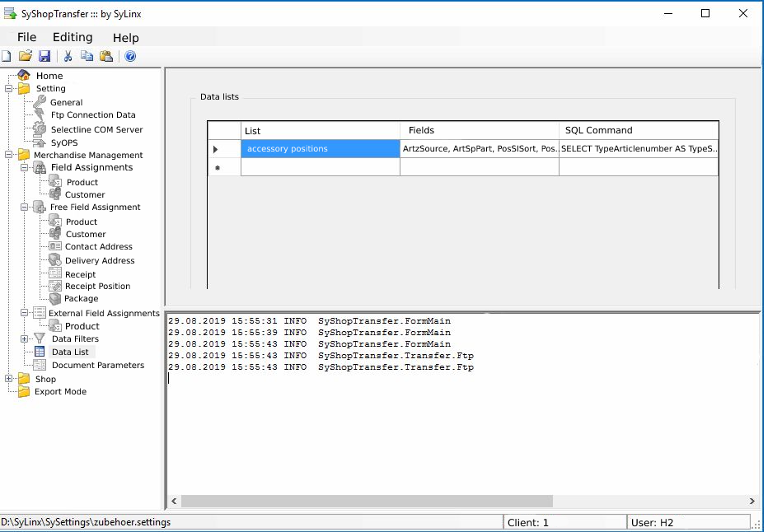The height and width of the screenshot is (532, 768).
Task: Click the Client: 1 status entry
Action: point(528,523)
